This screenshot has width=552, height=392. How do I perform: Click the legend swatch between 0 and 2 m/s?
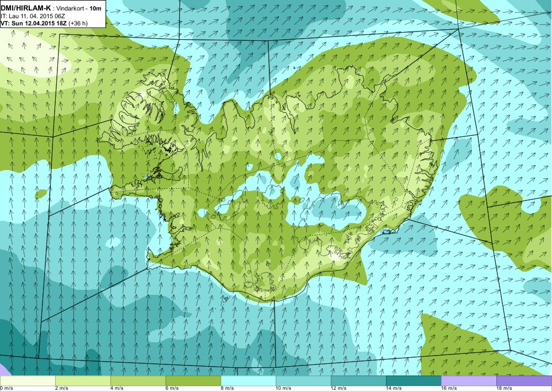(28, 380)
